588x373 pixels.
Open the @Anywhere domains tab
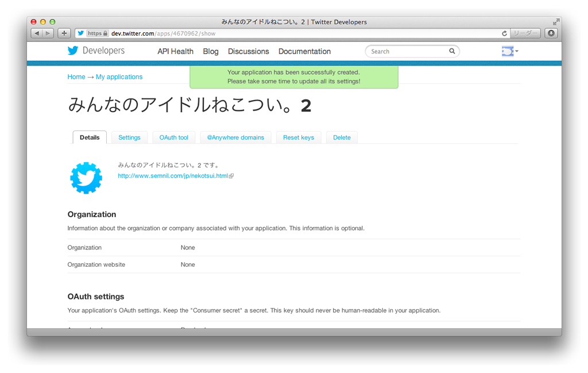[x=235, y=137]
